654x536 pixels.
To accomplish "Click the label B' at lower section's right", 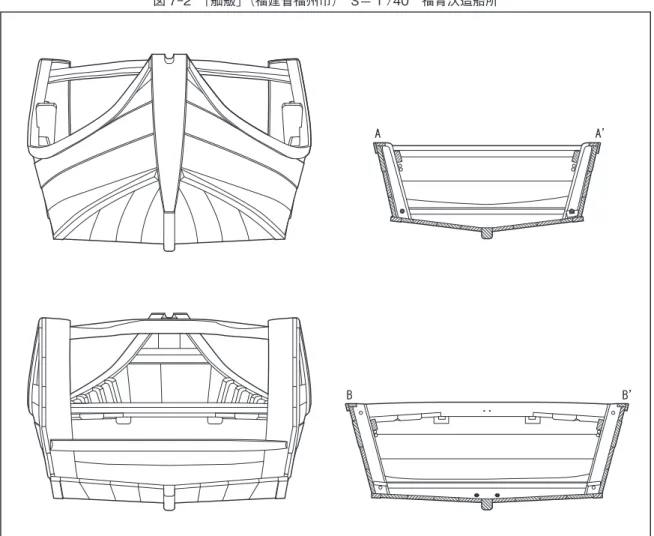I will point(627,395).
